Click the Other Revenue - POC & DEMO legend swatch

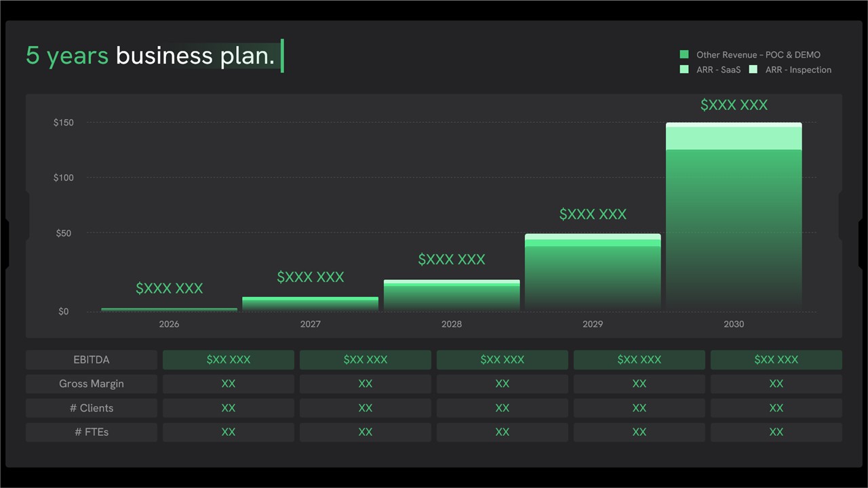pyautogui.click(x=684, y=55)
